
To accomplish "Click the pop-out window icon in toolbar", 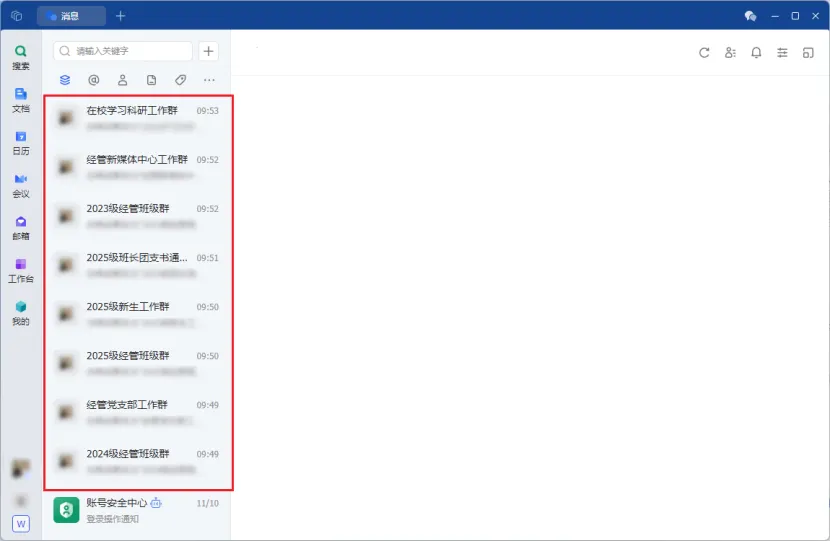I will pyautogui.click(x=808, y=52).
